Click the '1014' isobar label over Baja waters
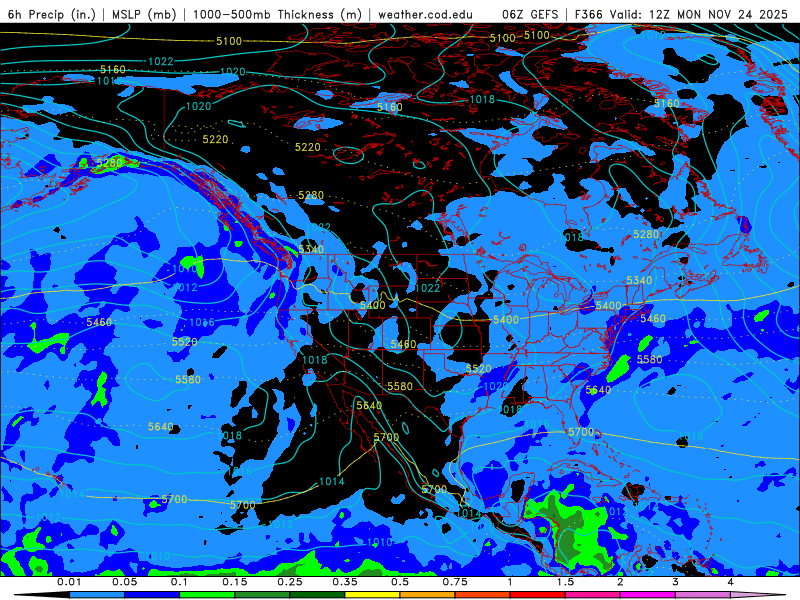The height and width of the screenshot is (600, 800). tap(332, 481)
